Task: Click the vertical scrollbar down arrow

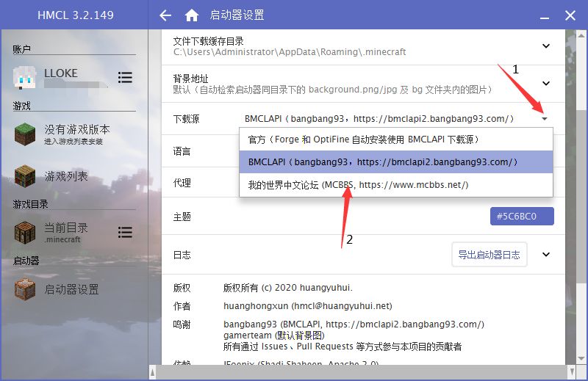Action: [581, 358]
